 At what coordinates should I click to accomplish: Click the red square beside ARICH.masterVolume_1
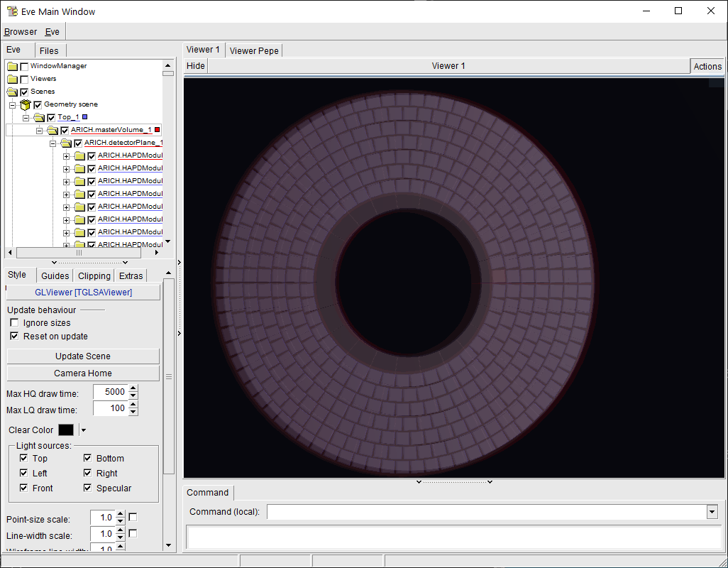[x=158, y=129]
